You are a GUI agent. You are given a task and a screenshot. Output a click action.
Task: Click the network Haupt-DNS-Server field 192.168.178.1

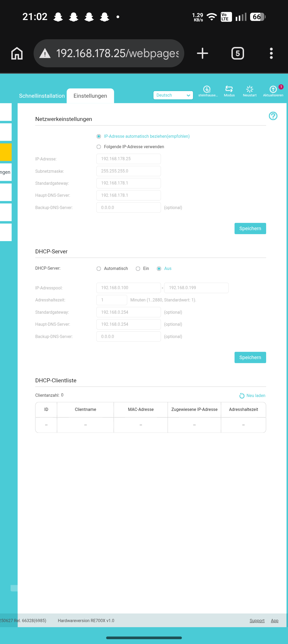[x=129, y=195]
